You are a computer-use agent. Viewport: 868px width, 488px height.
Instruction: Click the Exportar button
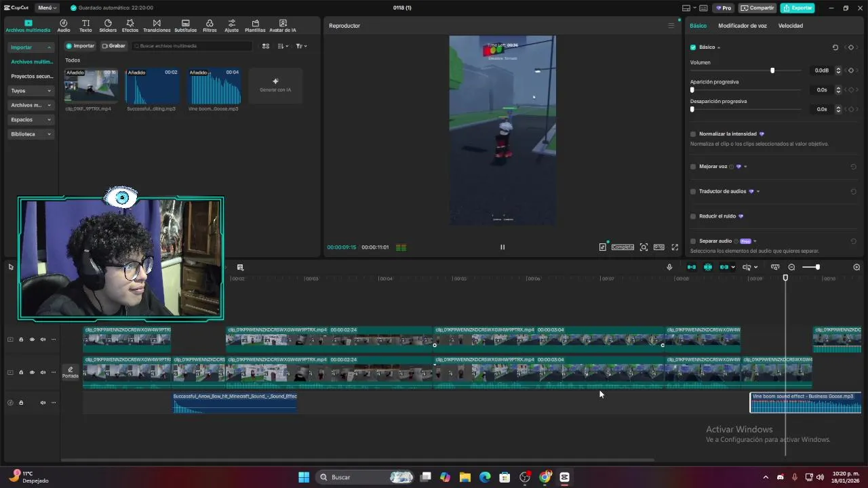click(x=797, y=8)
